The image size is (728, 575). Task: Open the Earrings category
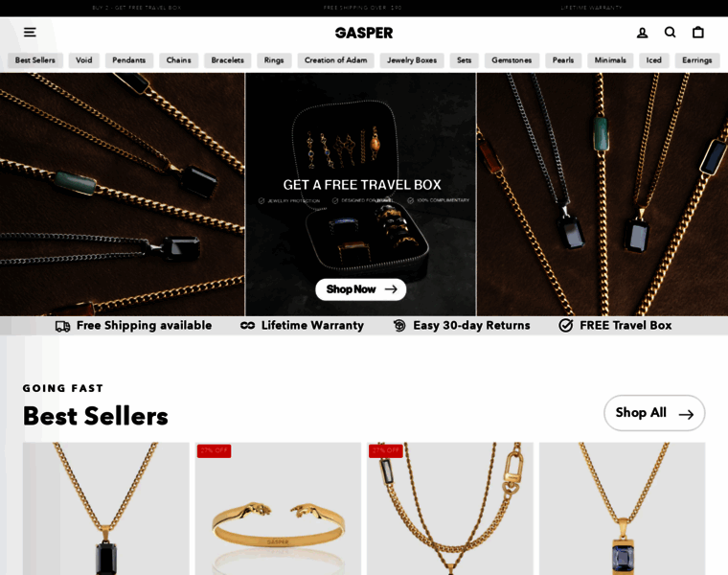coord(697,60)
